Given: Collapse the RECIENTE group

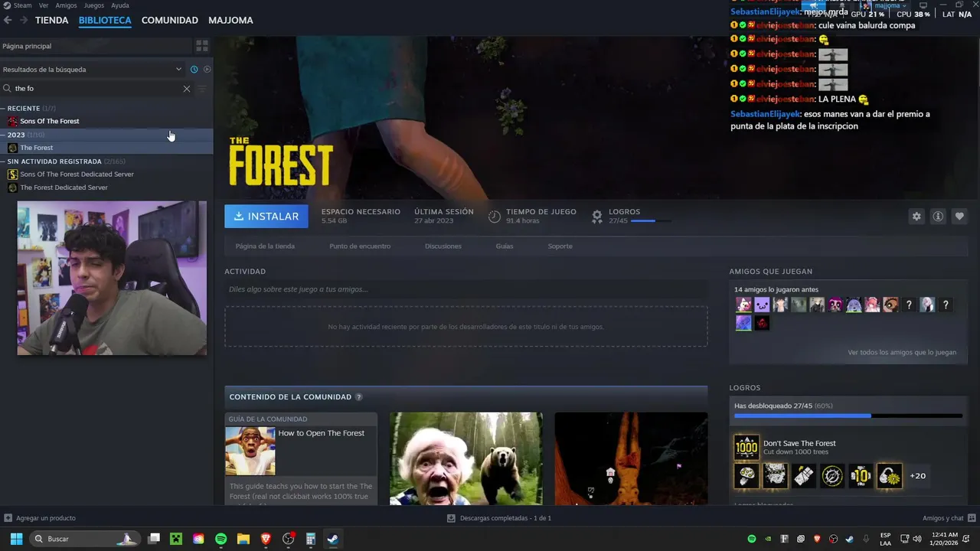Looking at the screenshot, I should click(x=3, y=109).
